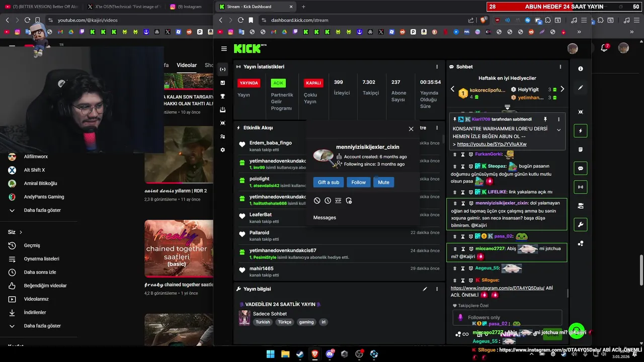Toggle the lightning activity feed panel icon
This screenshot has width=644, height=362.
(x=581, y=131)
